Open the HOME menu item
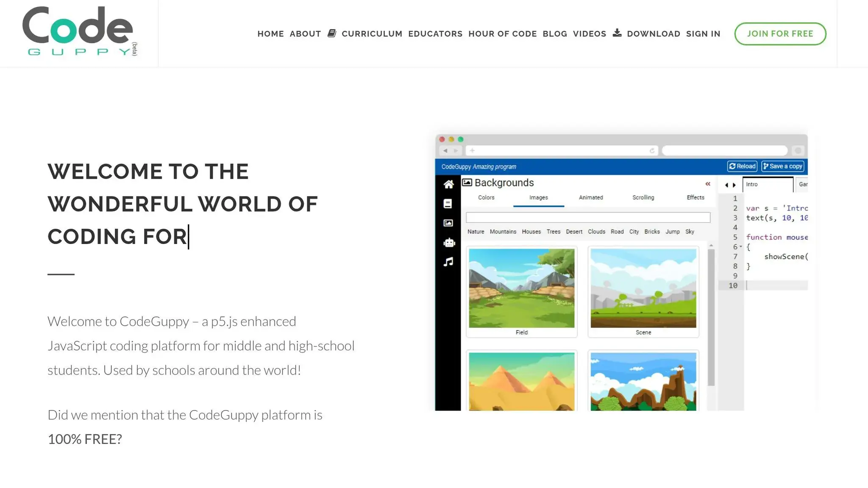Screen dimensions: 868x488 (270, 34)
